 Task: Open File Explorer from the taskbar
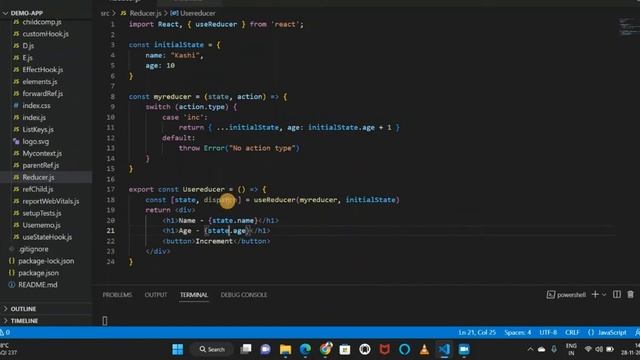(x=285, y=349)
